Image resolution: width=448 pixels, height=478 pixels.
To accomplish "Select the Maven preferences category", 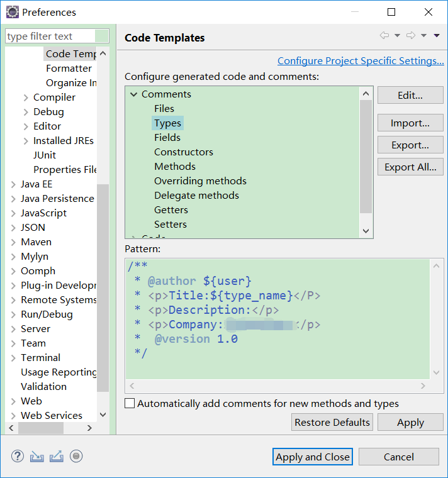I will [x=36, y=242].
